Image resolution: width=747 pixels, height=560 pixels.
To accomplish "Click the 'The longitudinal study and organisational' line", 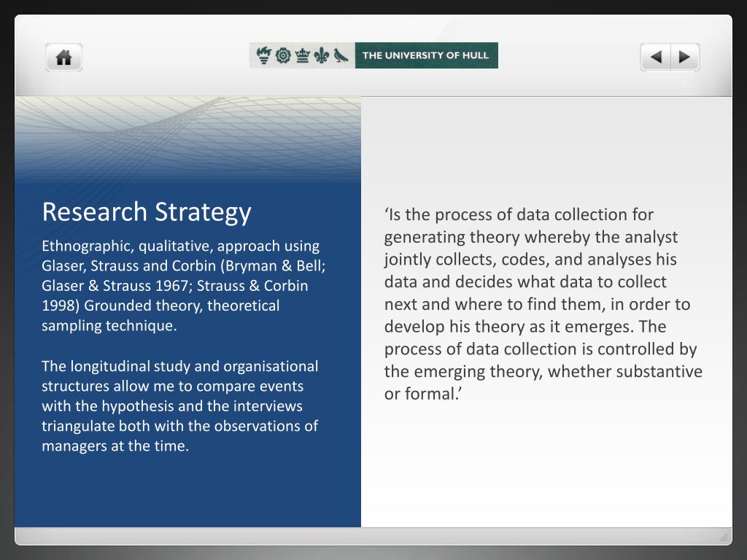I will (179, 366).
